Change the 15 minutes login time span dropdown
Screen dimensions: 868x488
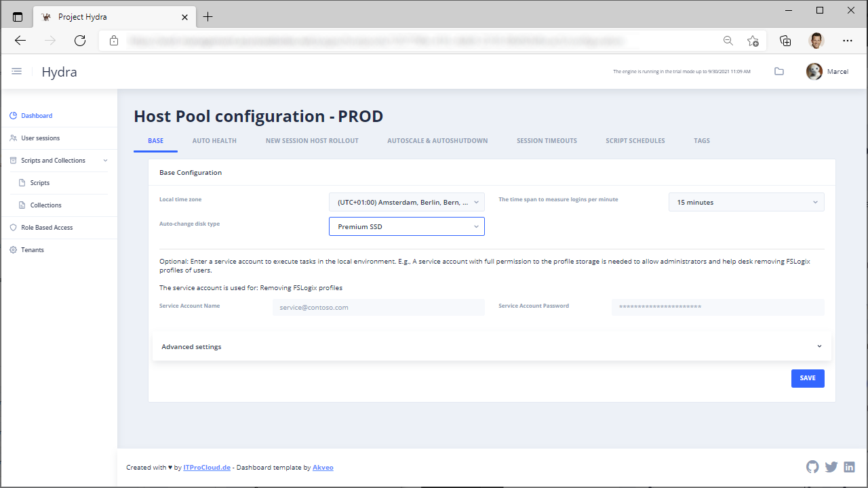click(x=746, y=202)
